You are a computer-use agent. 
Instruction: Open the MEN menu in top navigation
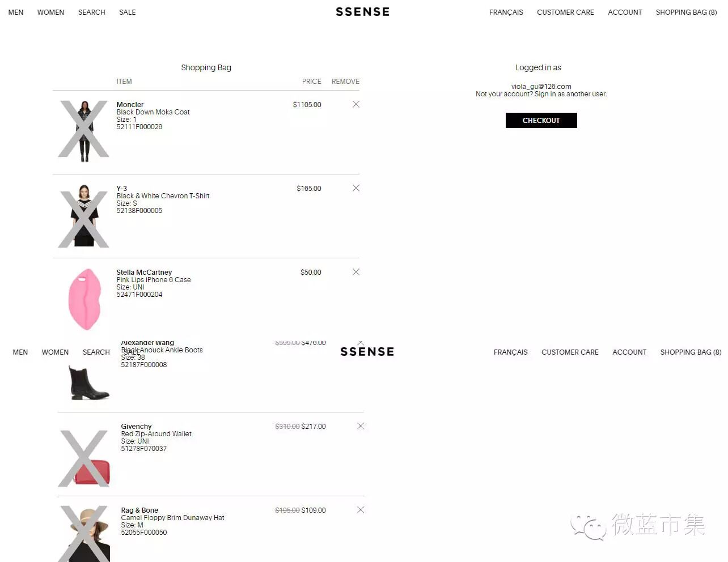16,12
